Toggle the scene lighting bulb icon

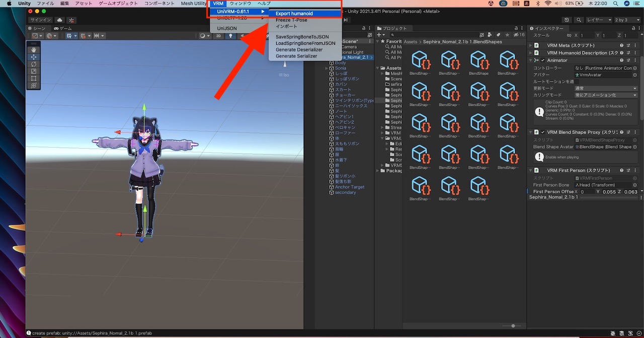[x=230, y=36]
